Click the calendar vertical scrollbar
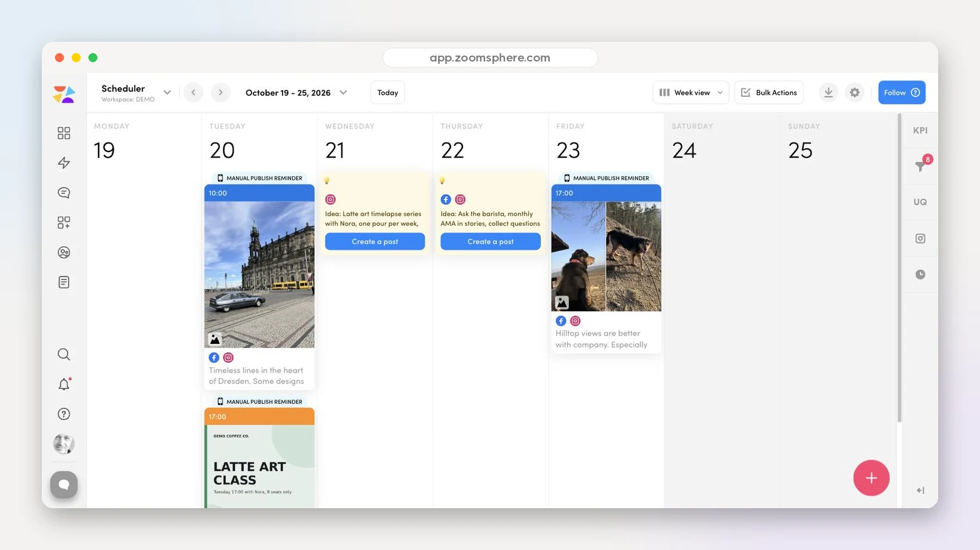 click(899, 269)
